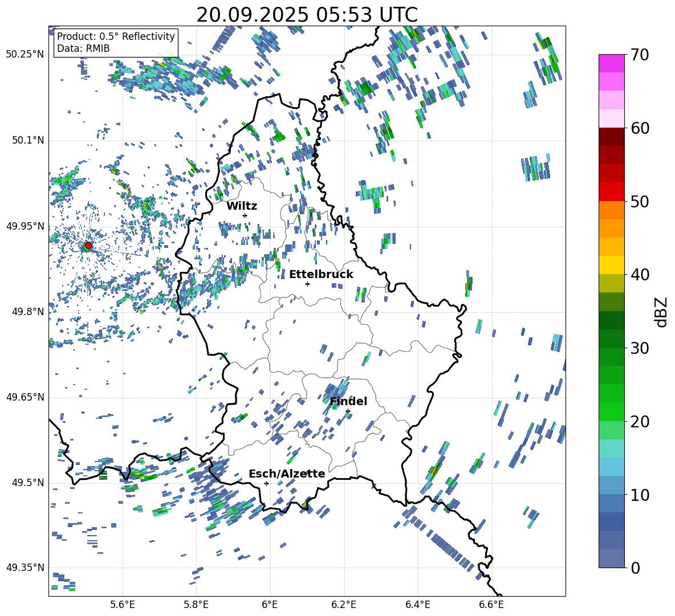Image resolution: width=675 pixels, height=616 pixels.
Task: Click the 5.8°E longitude label
Action: tap(196, 605)
